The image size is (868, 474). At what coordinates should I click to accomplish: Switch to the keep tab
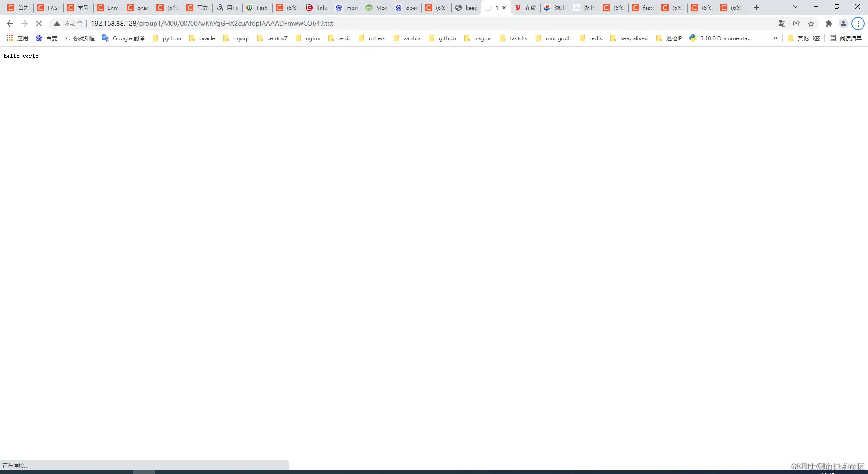click(x=466, y=8)
